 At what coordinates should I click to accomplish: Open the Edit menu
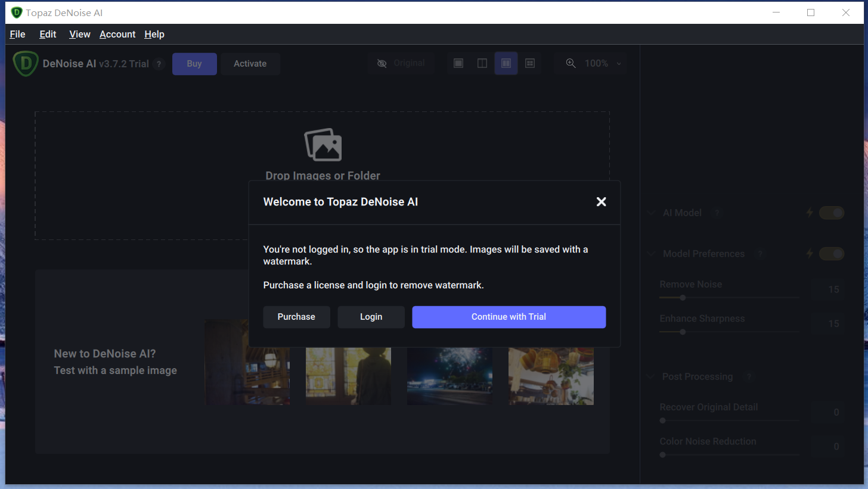coord(48,34)
